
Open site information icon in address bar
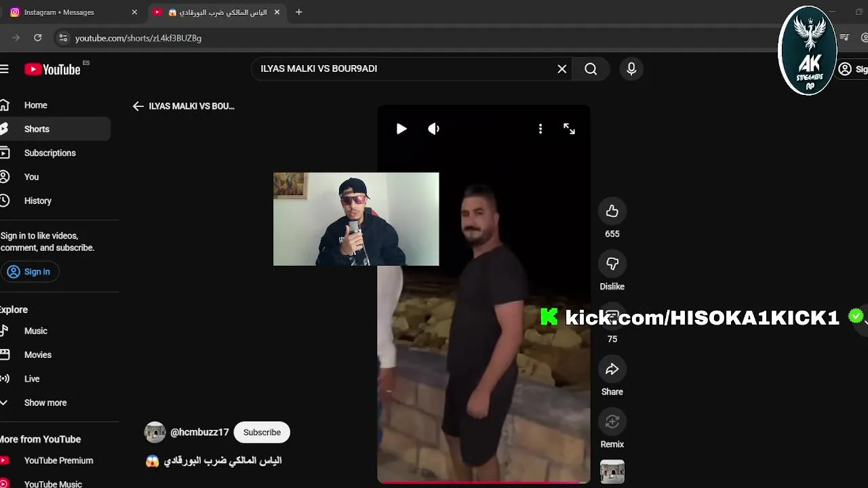pyautogui.click(x=63, y=38)
